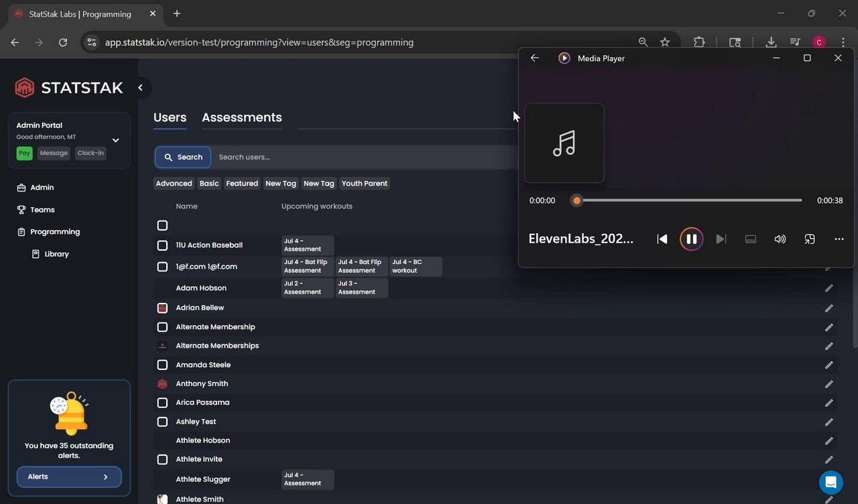The image size is (858, 504).
Task: Focus the browser address bar URL
Action: pyautogui.click(x=259, y=42)
